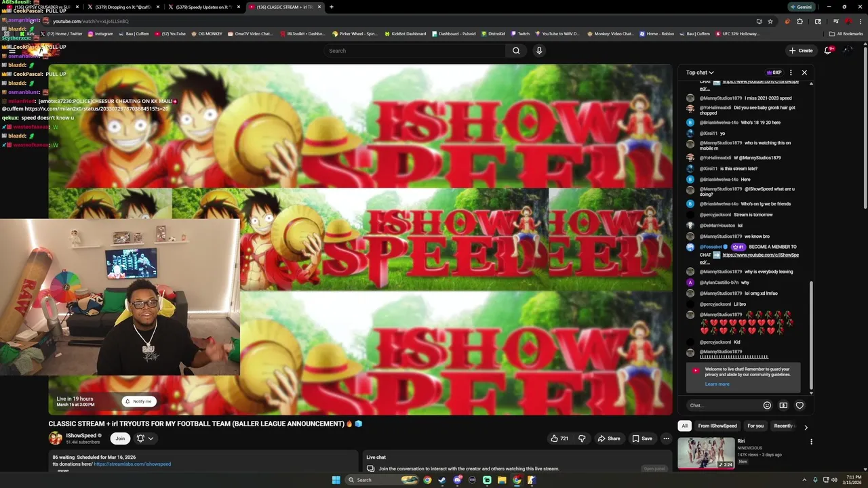Open Chrome icon next to Search in taskbar
868x488 pixels.
(x=427, y=480)
